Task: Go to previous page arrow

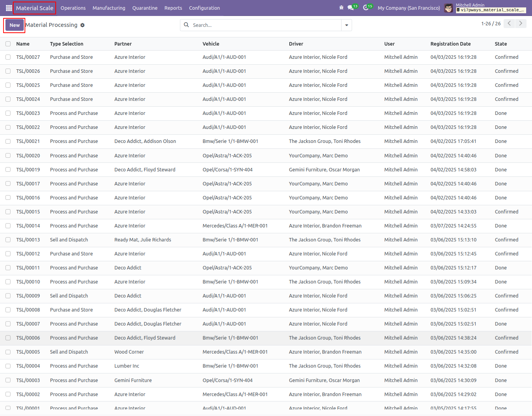Action: 509,23
